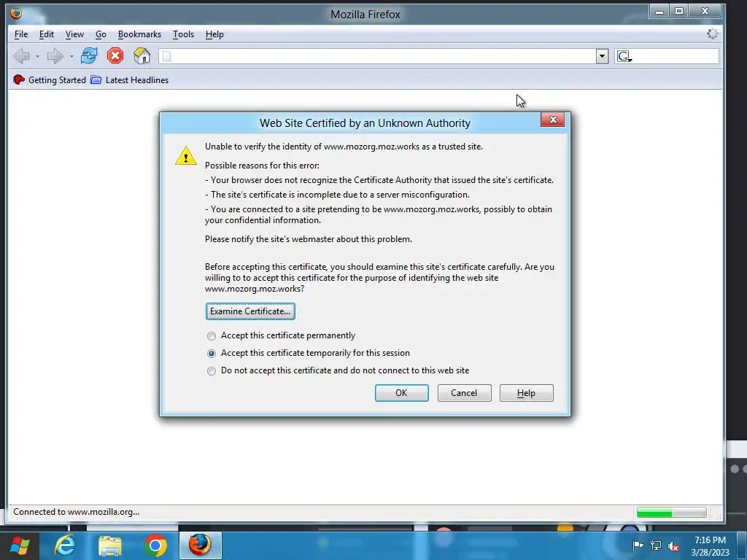Click the Reload page icon
The width and height of the screenshot is (747, 560).
[x=89, y=55]
